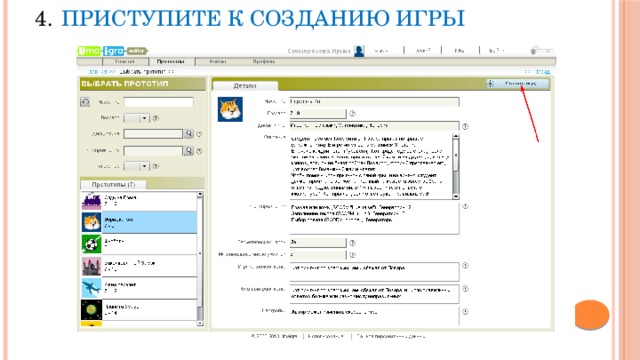Click the ВЫБРАТЬ ПРОТОТИП panel header
This screenshot has height=360, width=640.
(142, 84)
